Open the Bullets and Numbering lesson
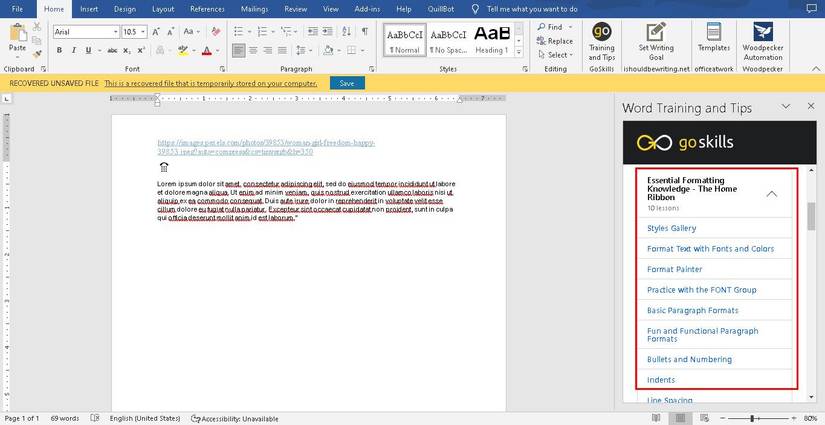 pos(689,359)
